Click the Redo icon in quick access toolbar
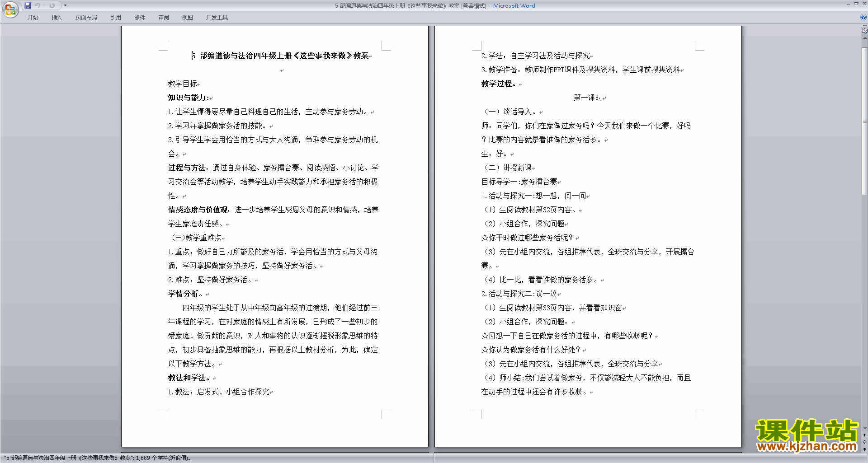 (x=52, y=5)
